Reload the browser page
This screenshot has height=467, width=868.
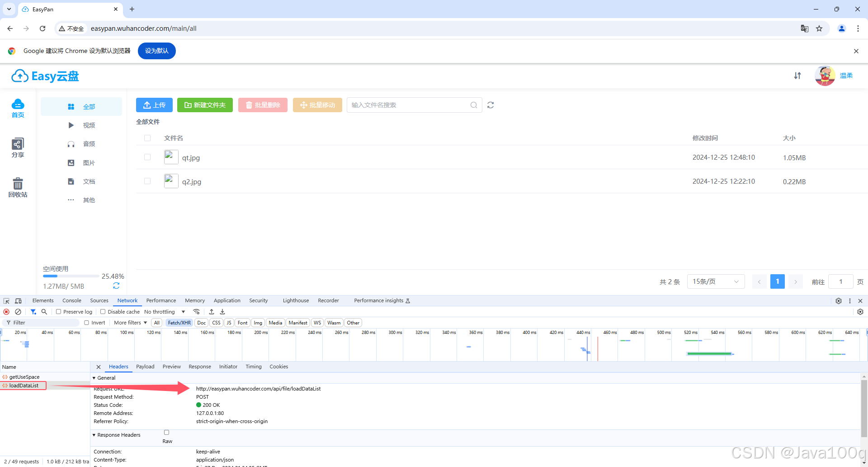[42, 29]
